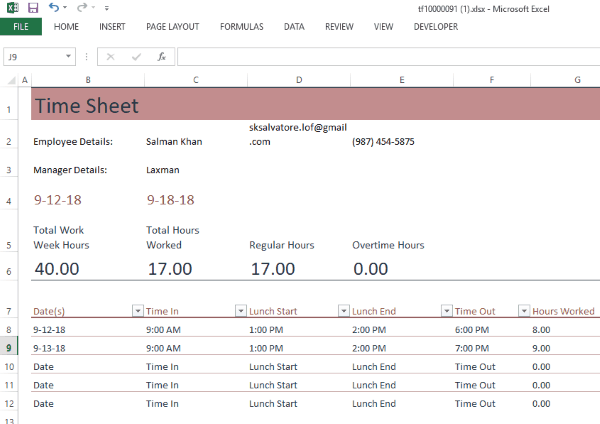This screenshot has height=424, width=600.
Task: Open the Lunch End filter dropdown
Action: 446,311
